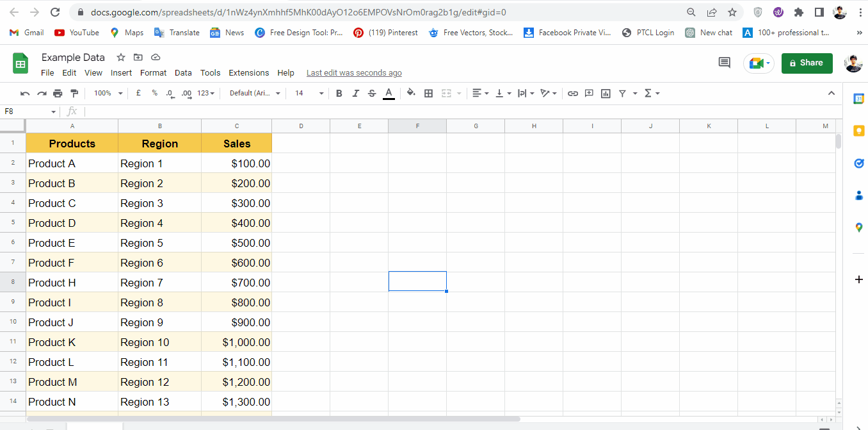Expand the Functions (Σ) dropdown
868x430 pixels.
[x=652, y=93]
